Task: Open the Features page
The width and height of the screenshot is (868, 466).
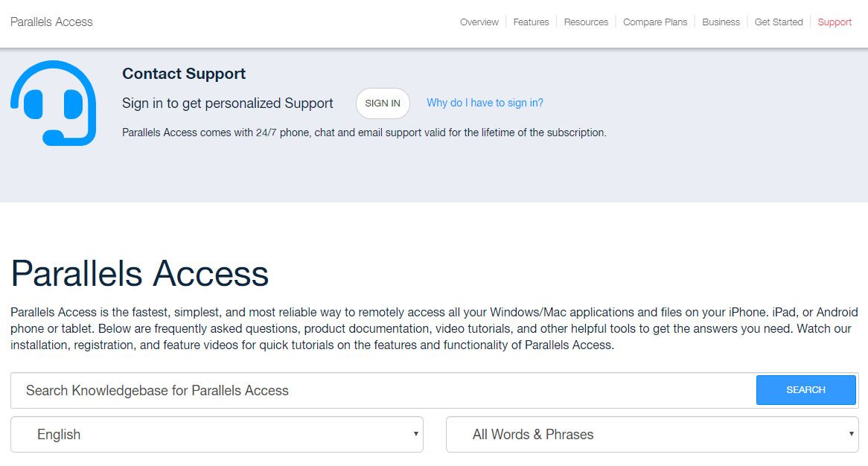Action: tap(531, 22)
